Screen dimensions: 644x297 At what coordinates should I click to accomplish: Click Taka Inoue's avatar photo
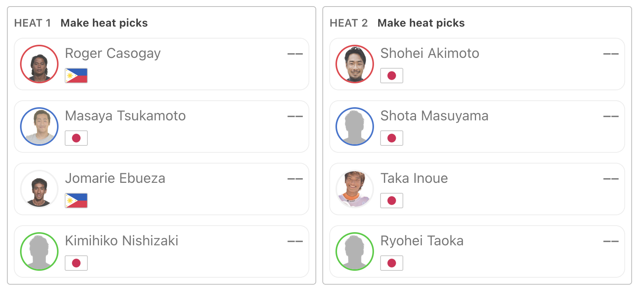coord(355,189)
